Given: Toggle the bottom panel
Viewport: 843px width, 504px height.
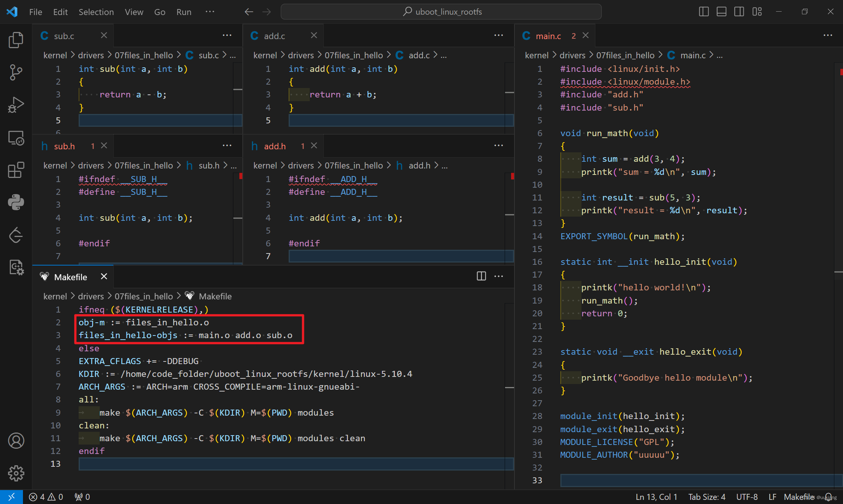Looking at the screenshot, I should tap(721, 12).
